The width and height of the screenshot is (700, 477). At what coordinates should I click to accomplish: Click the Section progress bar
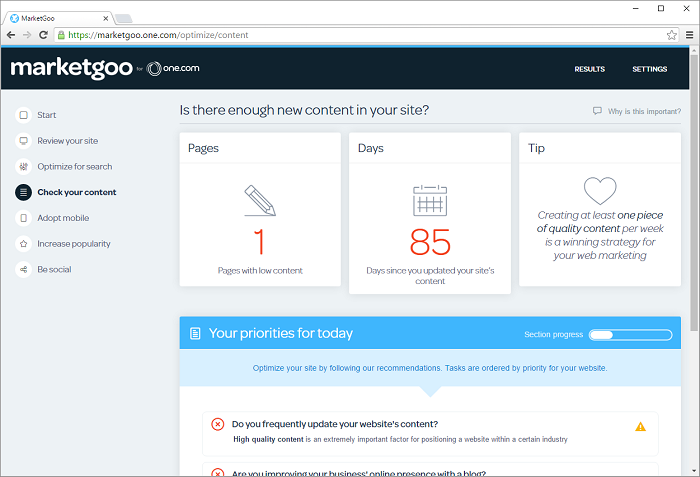[630, 335]
